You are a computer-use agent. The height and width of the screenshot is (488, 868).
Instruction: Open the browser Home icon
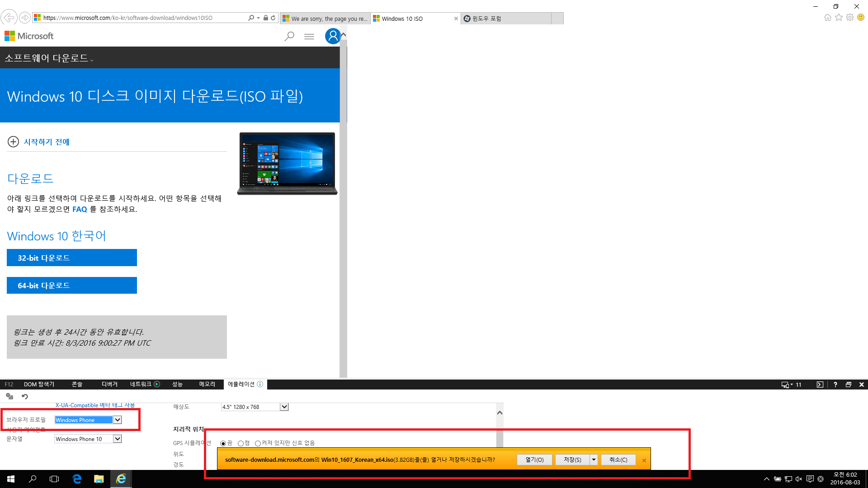click(x=827, y=17)
